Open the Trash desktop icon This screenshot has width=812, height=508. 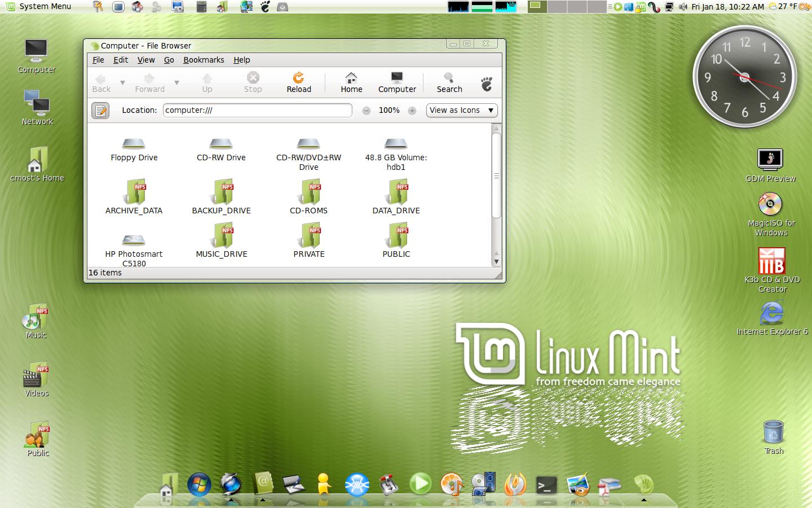pos(774,437)
